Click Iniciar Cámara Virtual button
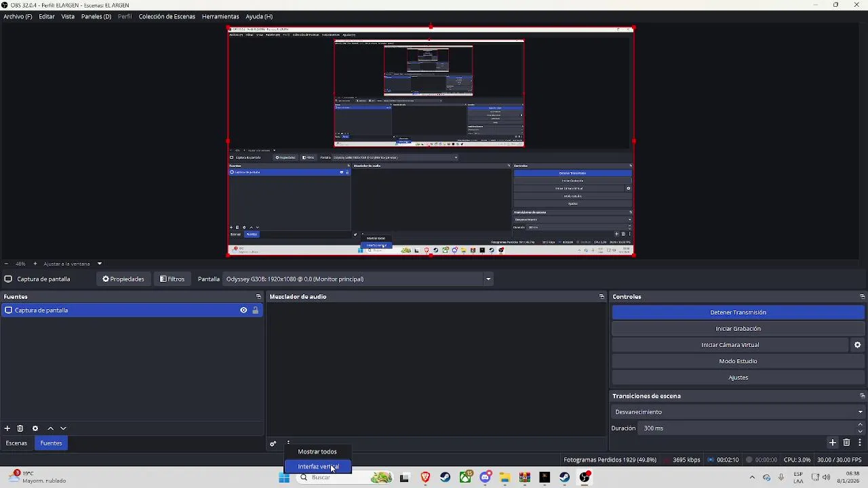Image resolution: width=868 pixels, height=488 pixels. coord(730,345)
